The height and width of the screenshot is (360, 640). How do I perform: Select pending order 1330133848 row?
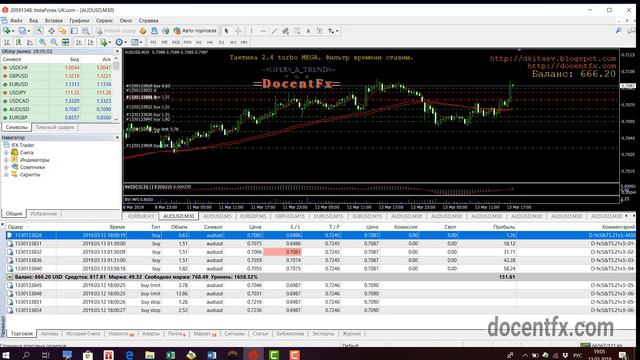tap(321, 294)
